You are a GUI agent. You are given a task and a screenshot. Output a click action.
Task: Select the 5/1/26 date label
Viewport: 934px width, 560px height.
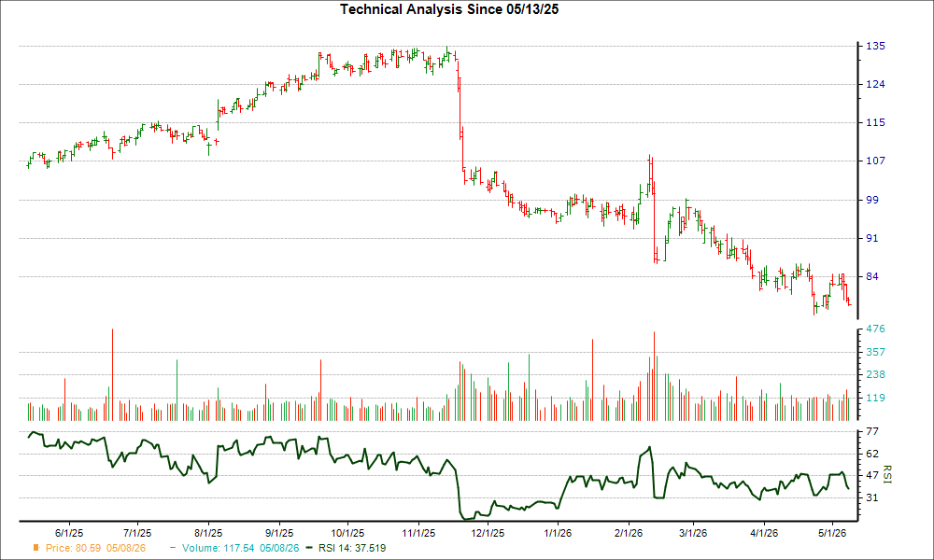[832, 533]
